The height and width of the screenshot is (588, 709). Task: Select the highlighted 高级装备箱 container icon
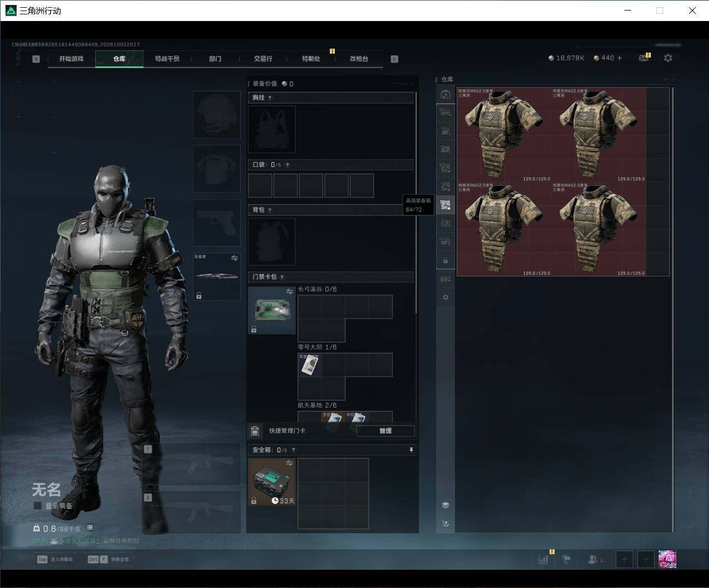pos(445,205)
